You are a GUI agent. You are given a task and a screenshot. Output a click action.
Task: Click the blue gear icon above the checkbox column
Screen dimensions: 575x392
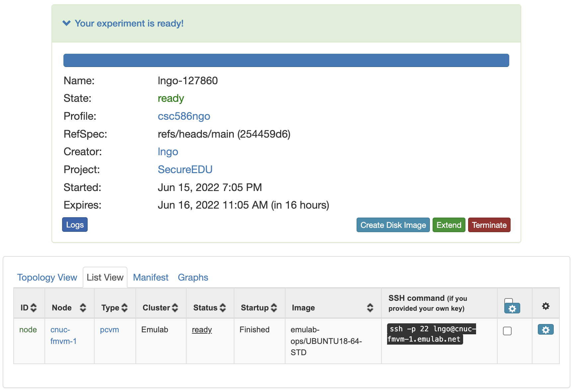(512, 308)
